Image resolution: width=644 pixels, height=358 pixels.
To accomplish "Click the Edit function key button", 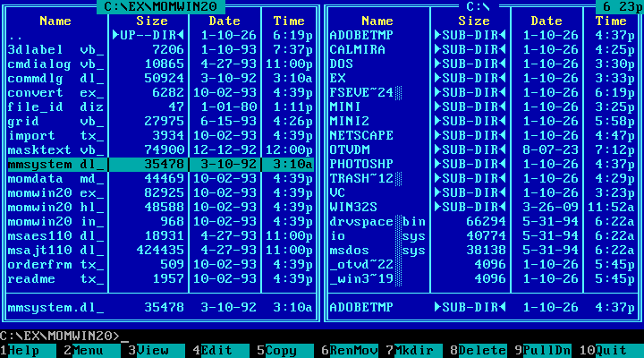I will [219, 351].
